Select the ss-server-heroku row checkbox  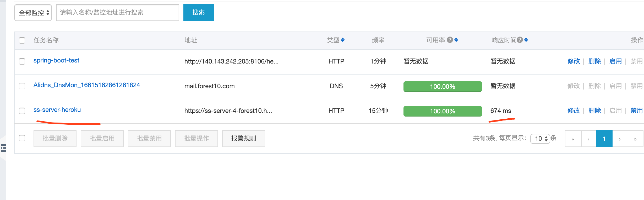22,110
